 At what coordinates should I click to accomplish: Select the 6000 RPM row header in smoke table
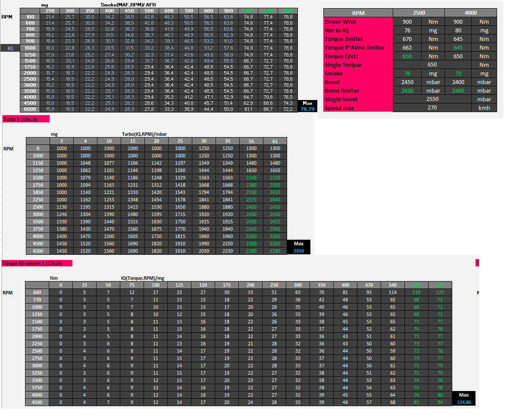tap(30, 110)
